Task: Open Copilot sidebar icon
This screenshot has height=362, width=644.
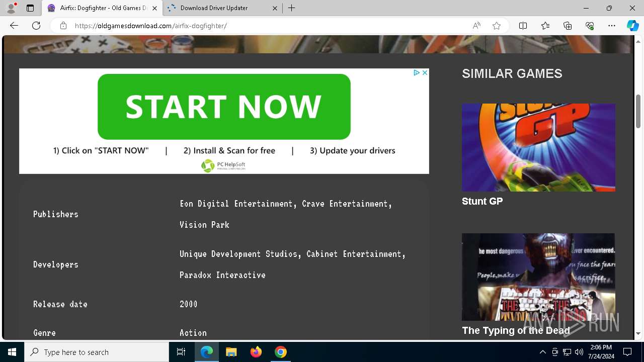Action: 632,26
